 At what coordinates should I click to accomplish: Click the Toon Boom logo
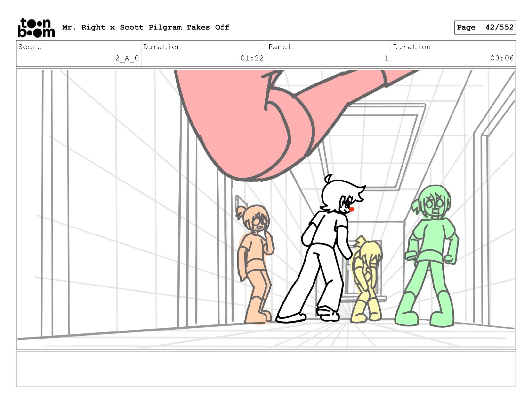(x=36, y=28)
